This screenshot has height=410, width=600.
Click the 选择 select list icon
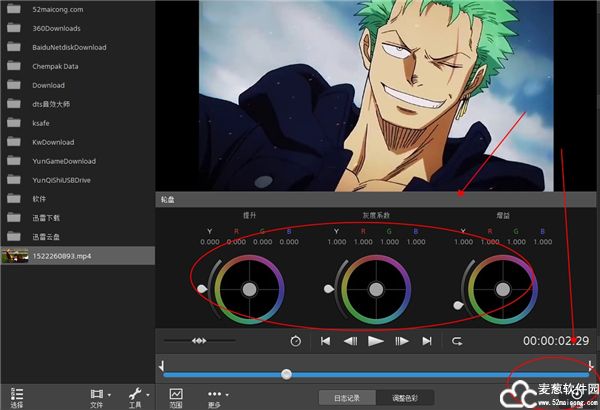coord(17,398)
